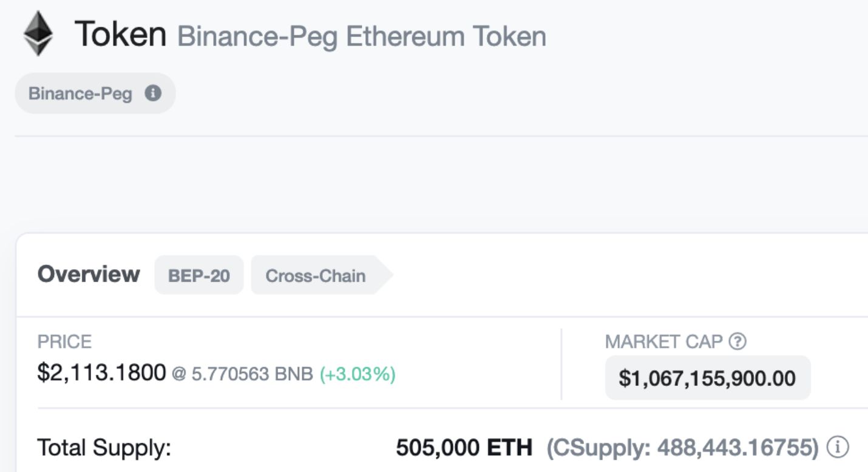This screenshot has width=868, height=472.
Task: Click the question mark beside Market Cap
Action: pos(737,342)
